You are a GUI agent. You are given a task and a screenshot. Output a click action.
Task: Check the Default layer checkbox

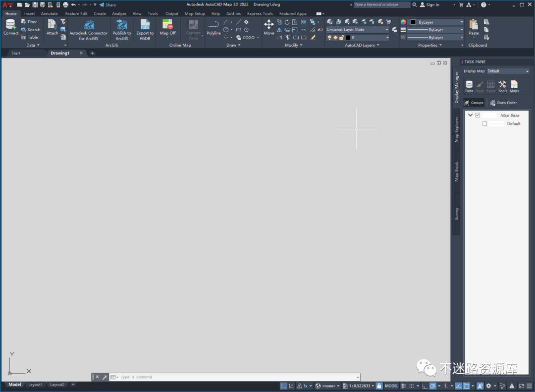tap(484, 123)
